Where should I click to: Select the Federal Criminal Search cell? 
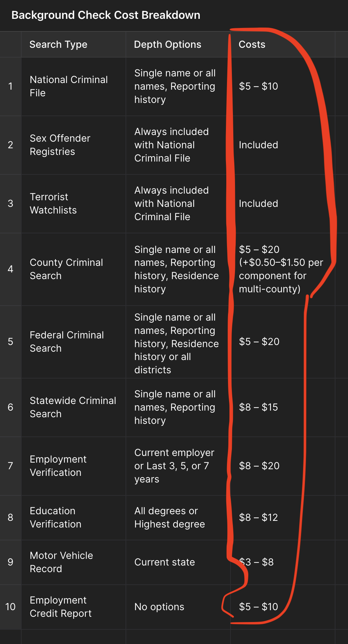[x=67, y=342]
